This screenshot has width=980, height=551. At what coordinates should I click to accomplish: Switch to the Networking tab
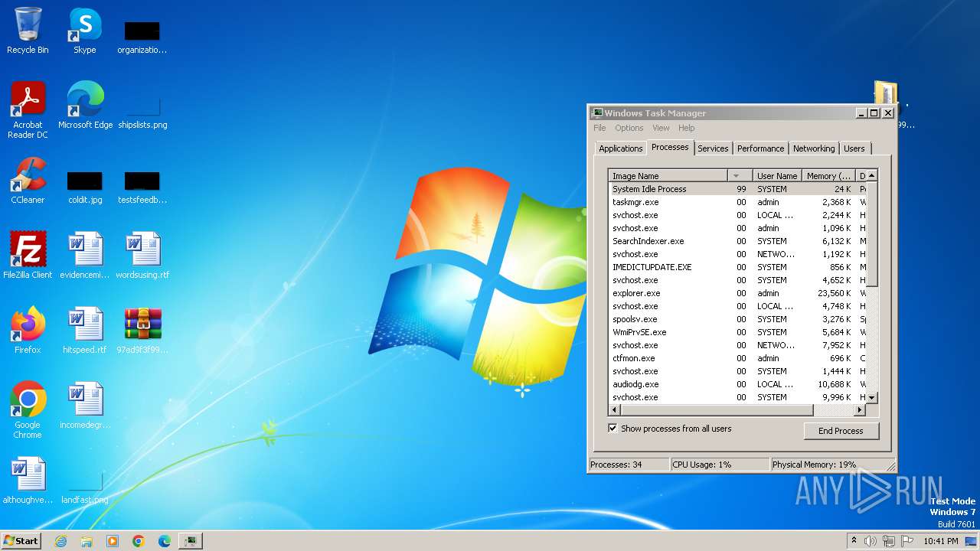(x=814, y=148)
